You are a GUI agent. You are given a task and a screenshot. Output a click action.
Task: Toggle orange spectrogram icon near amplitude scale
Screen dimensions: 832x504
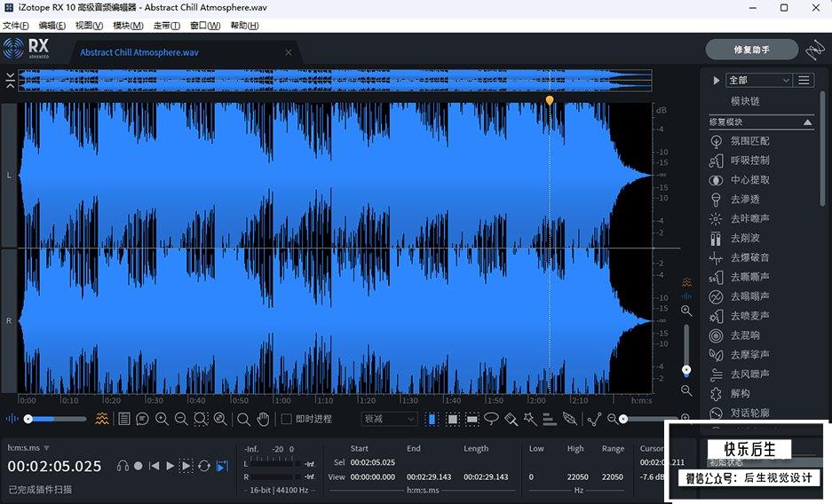(686, 282)
